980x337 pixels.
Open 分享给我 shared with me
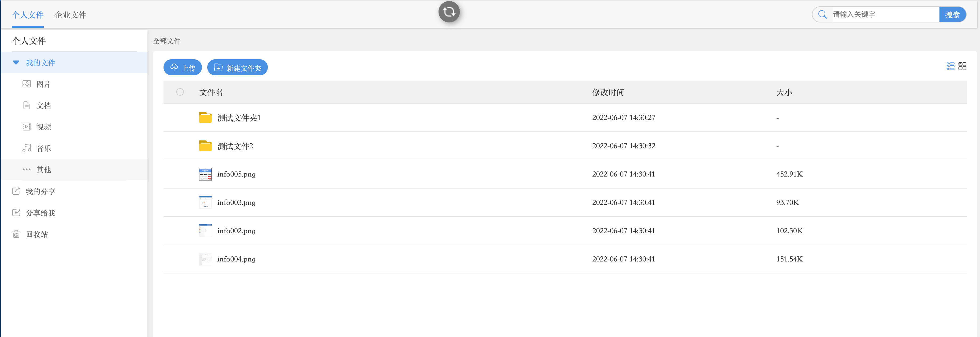point(40,213)
